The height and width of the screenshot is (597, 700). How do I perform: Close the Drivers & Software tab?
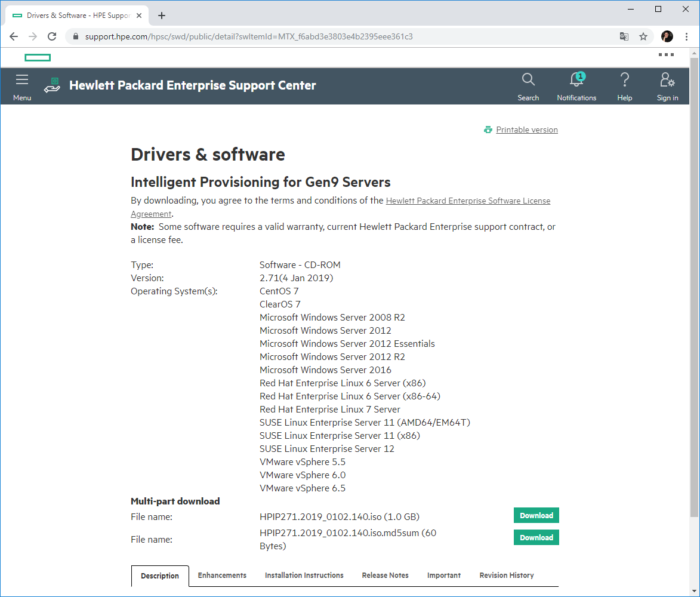(139, 16)
